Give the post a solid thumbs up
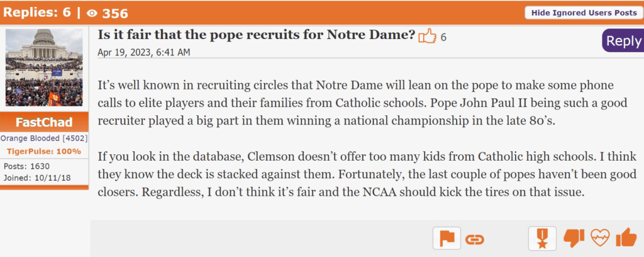This screenshot has height=257, width=644. click(626, 237)
